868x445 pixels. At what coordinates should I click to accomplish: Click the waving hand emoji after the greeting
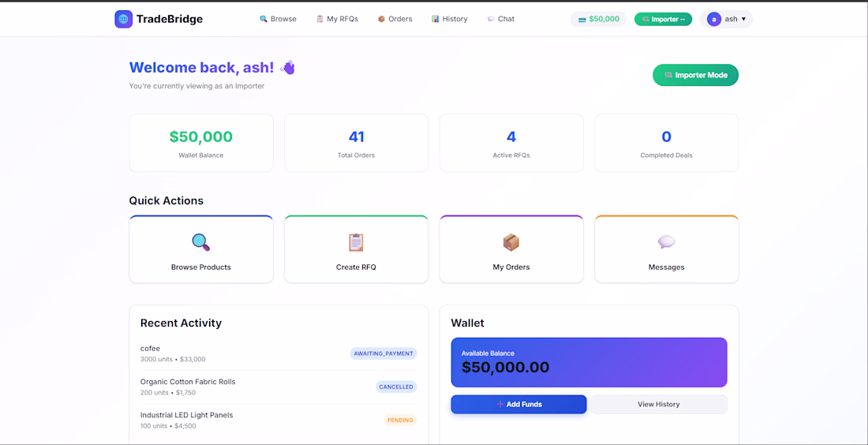coord(288,68)
